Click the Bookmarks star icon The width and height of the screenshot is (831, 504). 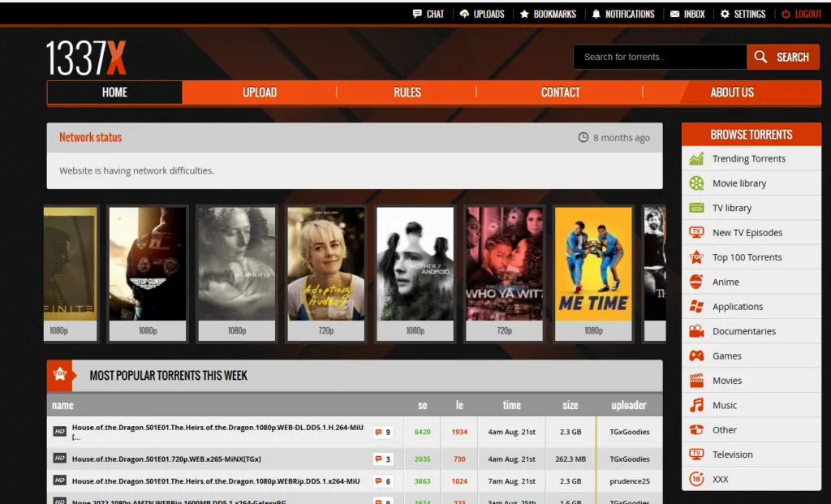[x=525, y=13]
